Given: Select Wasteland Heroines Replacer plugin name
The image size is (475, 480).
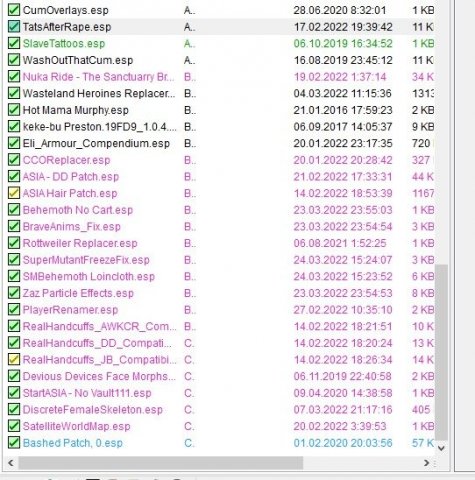Looking at the screenshot, I should (x=99, y=94).
